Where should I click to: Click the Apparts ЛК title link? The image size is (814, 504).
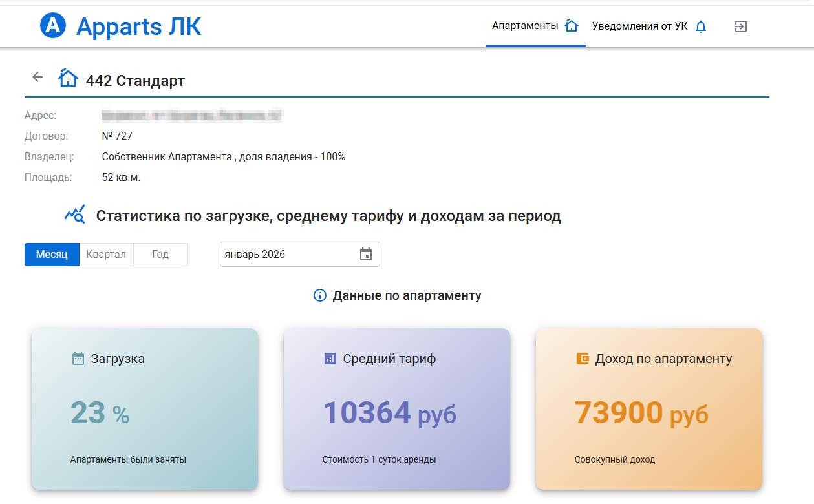click(138, 26)
